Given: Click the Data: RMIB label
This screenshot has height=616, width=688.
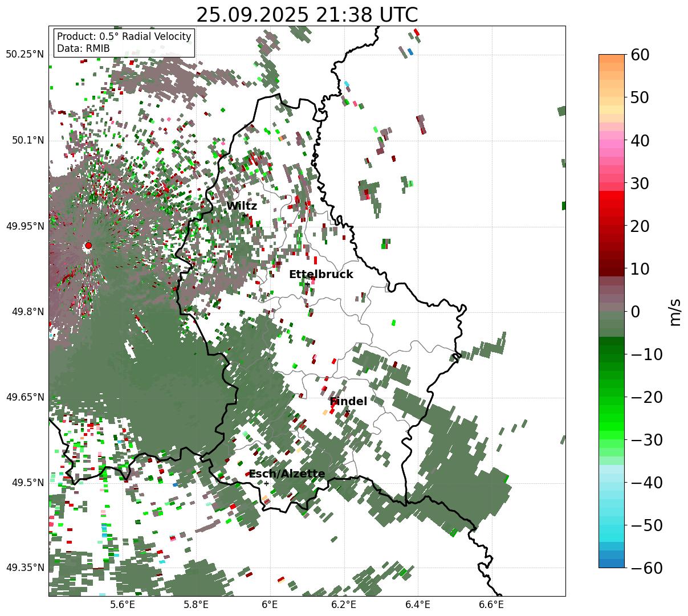Looking at the screenshot, I should pyautogui.click(x=83, y=48).
